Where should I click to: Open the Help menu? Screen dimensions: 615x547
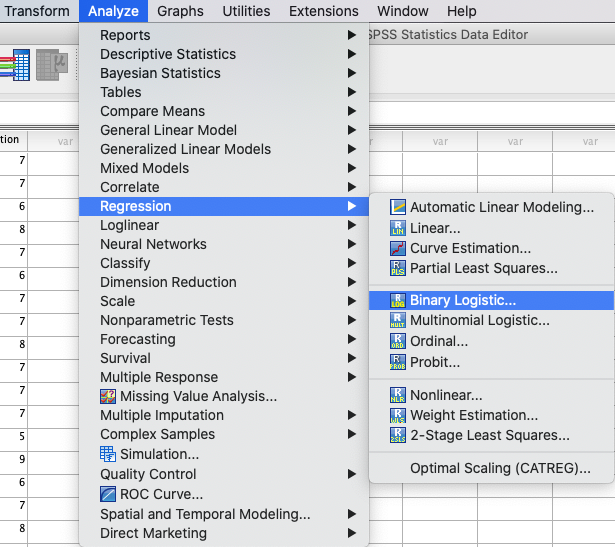(462, 11)
